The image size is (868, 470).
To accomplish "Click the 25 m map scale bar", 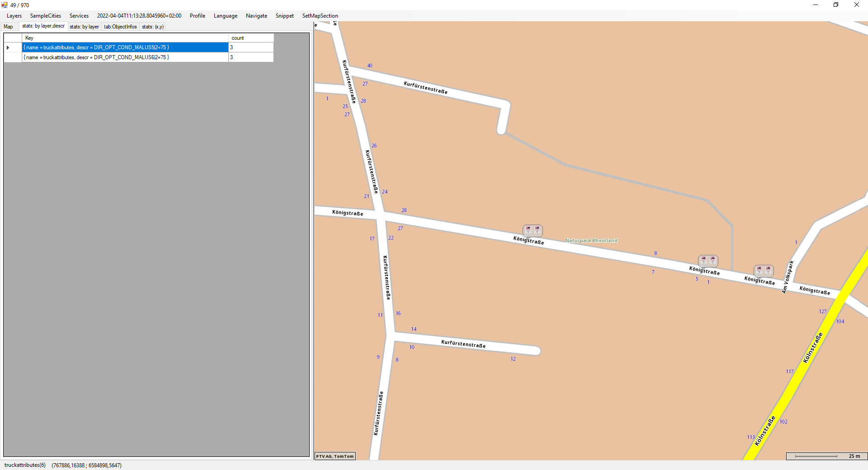I will (x=826, y=456).
